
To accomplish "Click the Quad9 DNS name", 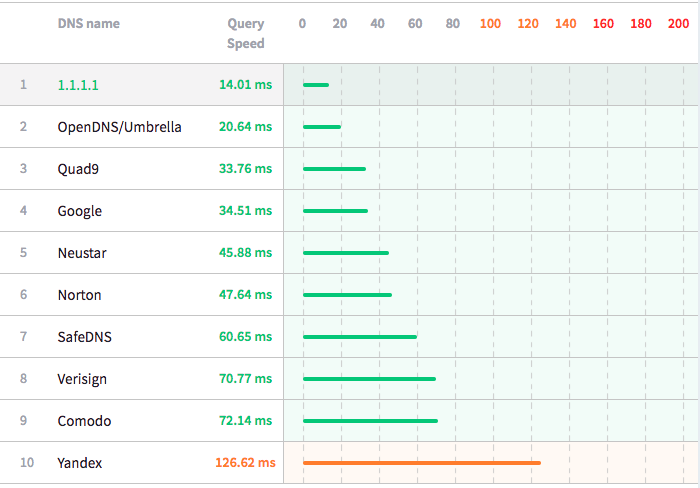I will [78, 169].
